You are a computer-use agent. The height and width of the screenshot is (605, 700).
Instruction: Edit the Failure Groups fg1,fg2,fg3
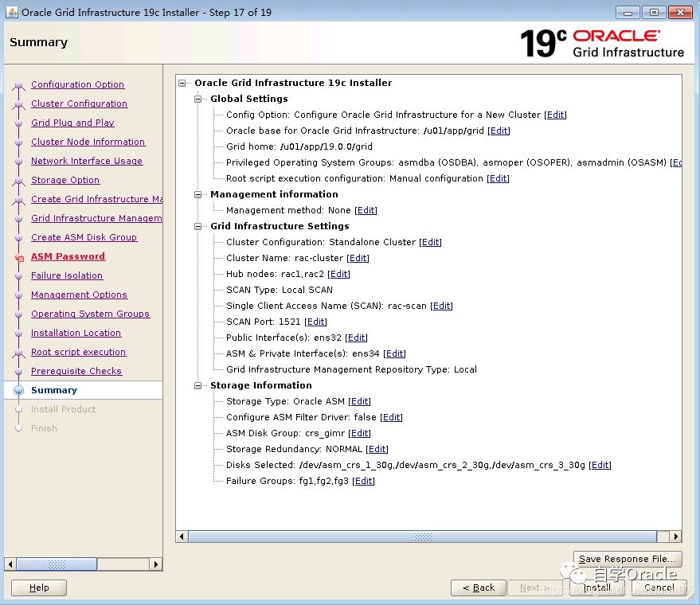(363, 481)
